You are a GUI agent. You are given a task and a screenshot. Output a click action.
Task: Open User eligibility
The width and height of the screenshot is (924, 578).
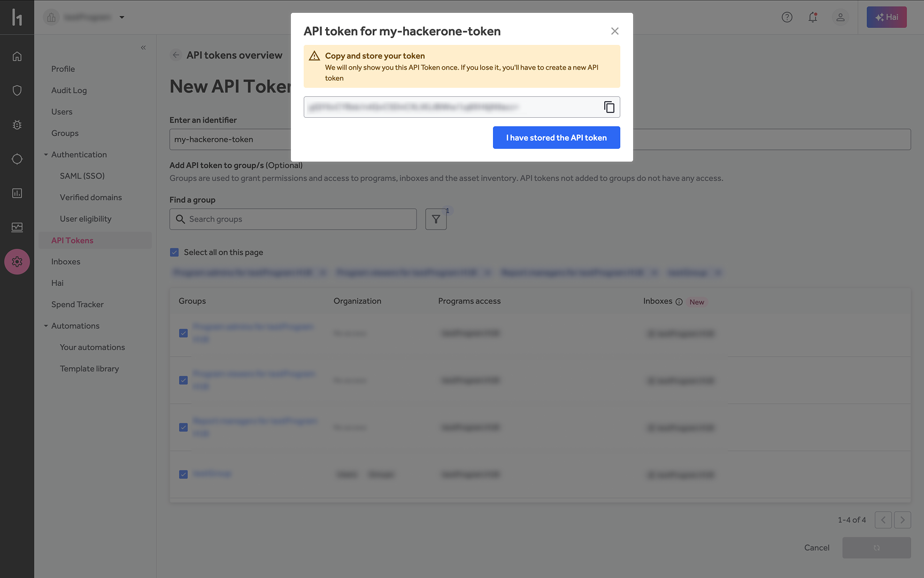point(86,219)
